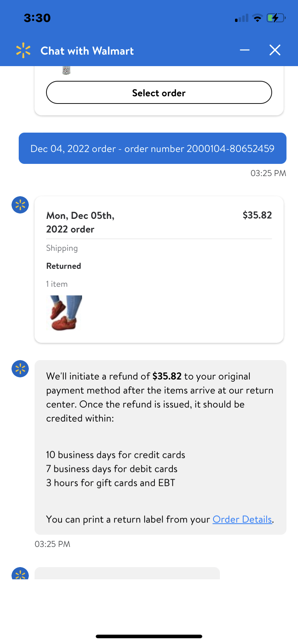Tap the blue order number message bubble
This screenshot has height=644, width=298.
point(153,148)
